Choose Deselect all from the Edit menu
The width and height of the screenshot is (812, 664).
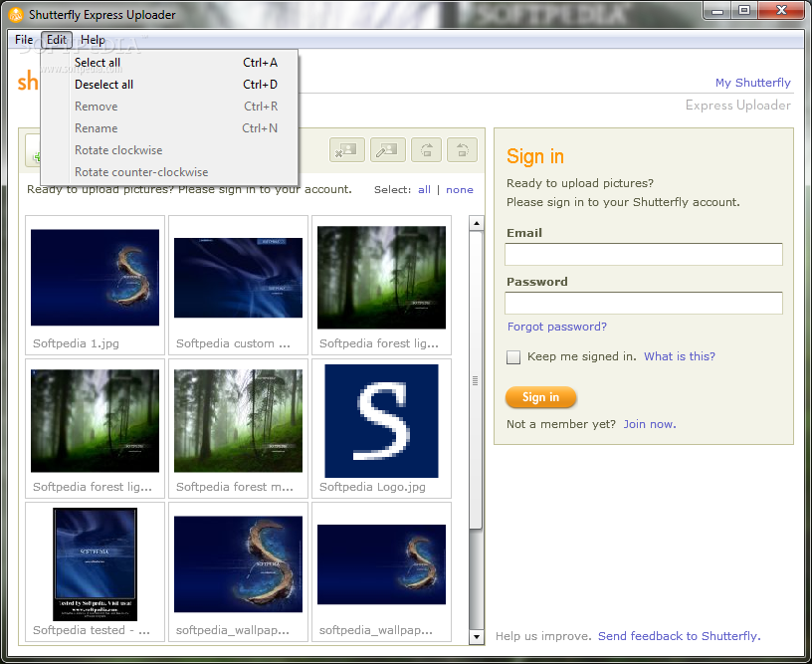point(169,85)
